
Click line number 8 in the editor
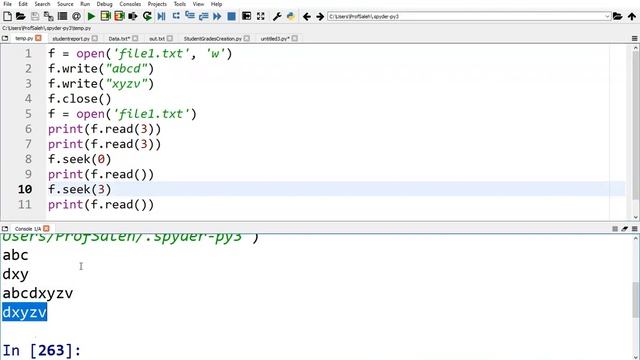pos(28,159)
